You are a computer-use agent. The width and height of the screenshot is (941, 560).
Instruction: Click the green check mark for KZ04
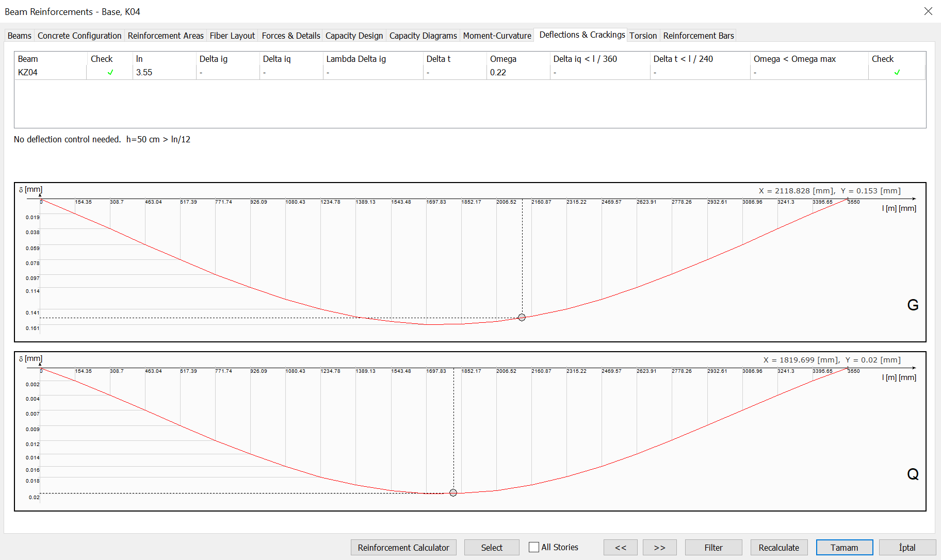110,73
